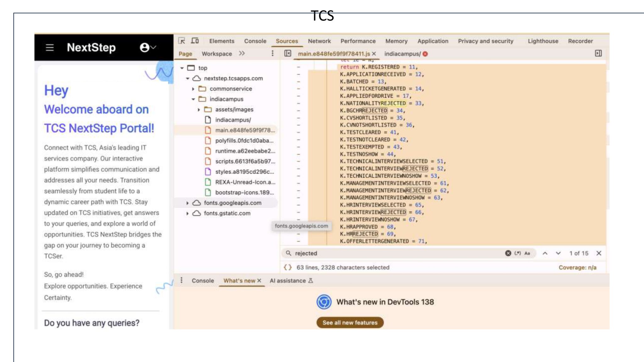Switch to the Network panel
This screenshot has height=362, width=644.
(319, 41)
